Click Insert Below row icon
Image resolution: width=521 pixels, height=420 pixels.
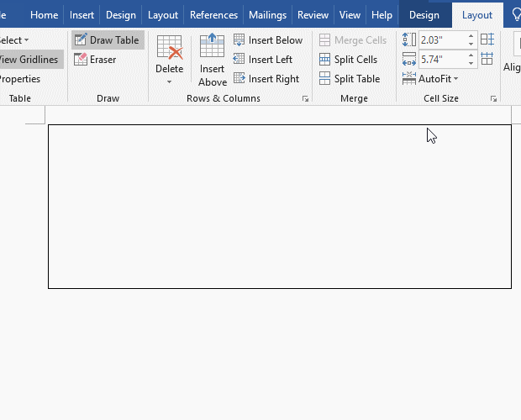coord(239,40)
